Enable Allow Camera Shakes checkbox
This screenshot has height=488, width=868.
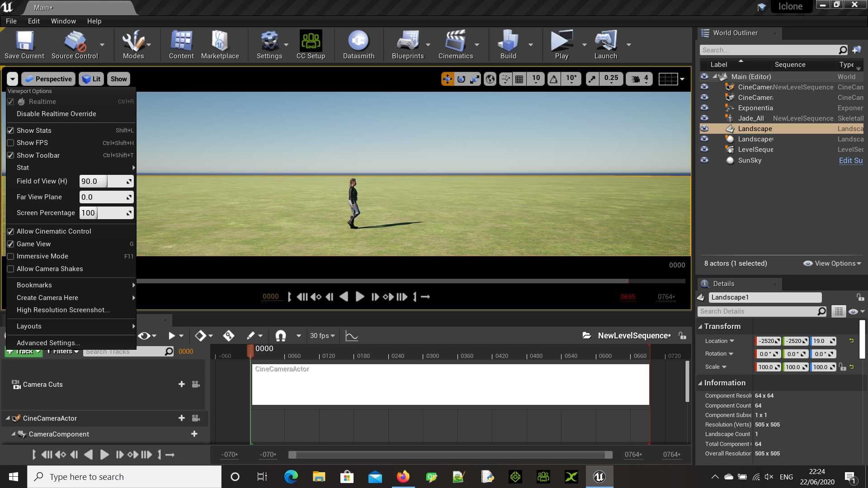(x=10, y=269)
